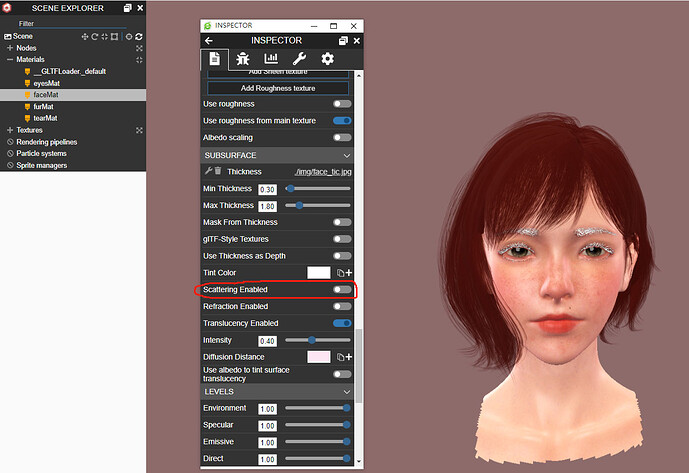Click the Environment level slider
Viewport: 689px width, 473px height.
coord(318,408)
